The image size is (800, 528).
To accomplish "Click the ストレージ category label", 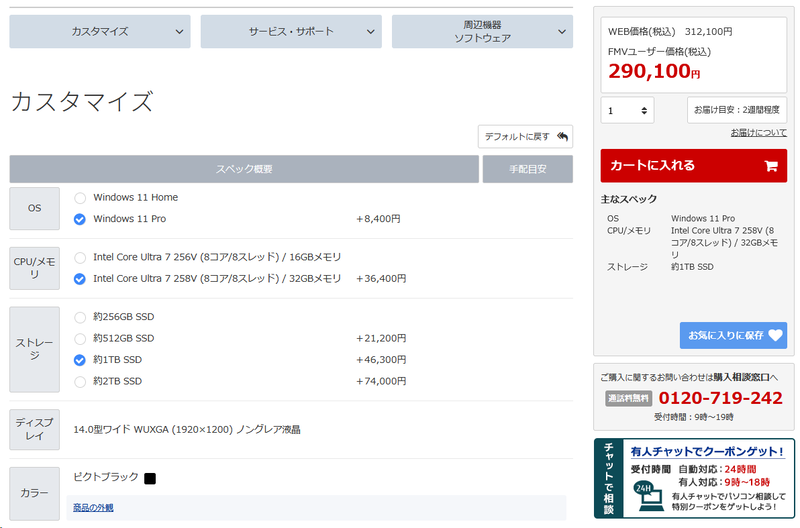I will (35, 349).
